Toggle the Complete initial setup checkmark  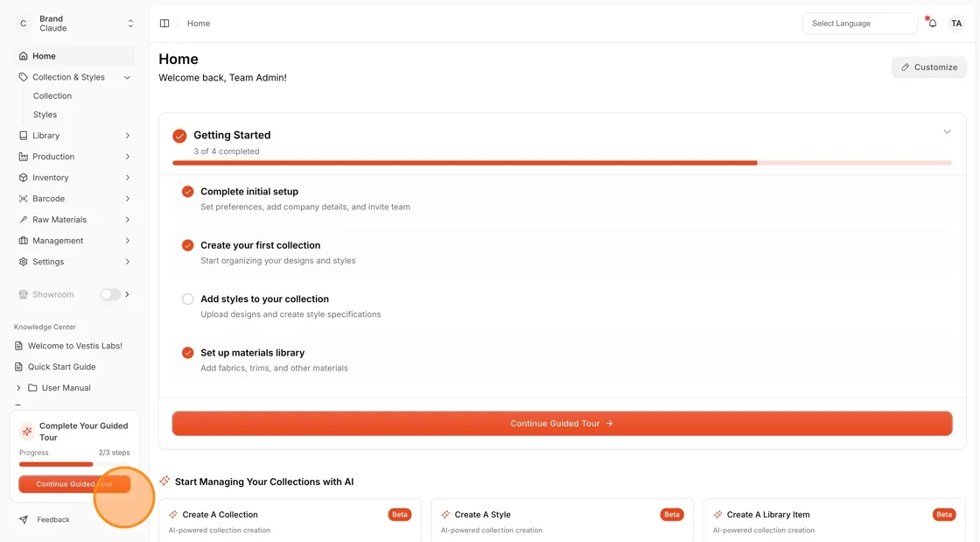(x=187, y=191)
